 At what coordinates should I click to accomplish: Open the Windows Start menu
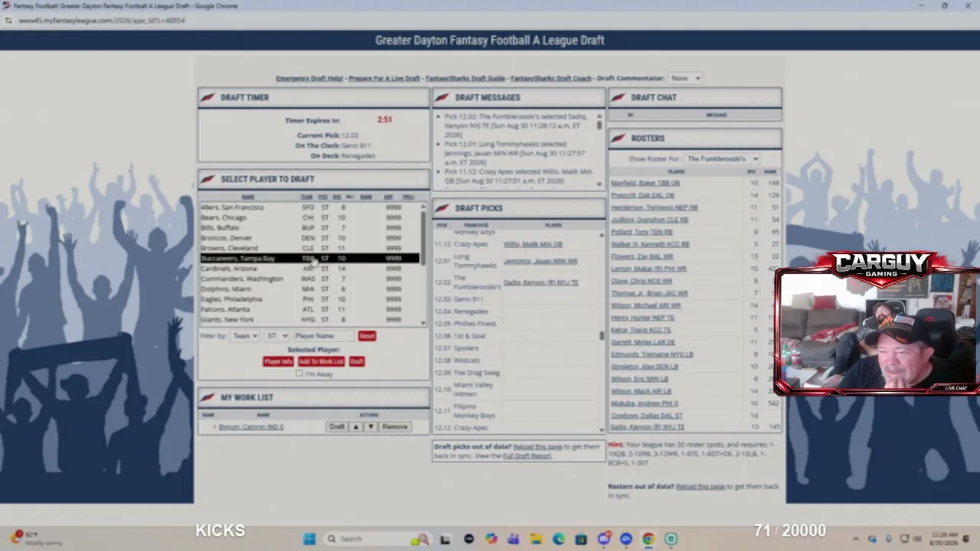309,539
